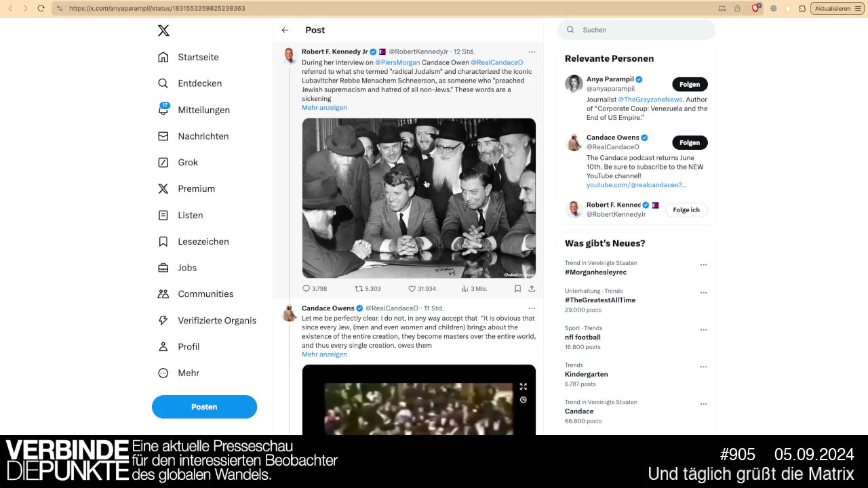The image size is (868, 488).
Task: Open Entdecken search page
Action: pyautogui.click(x=199, y=83)
